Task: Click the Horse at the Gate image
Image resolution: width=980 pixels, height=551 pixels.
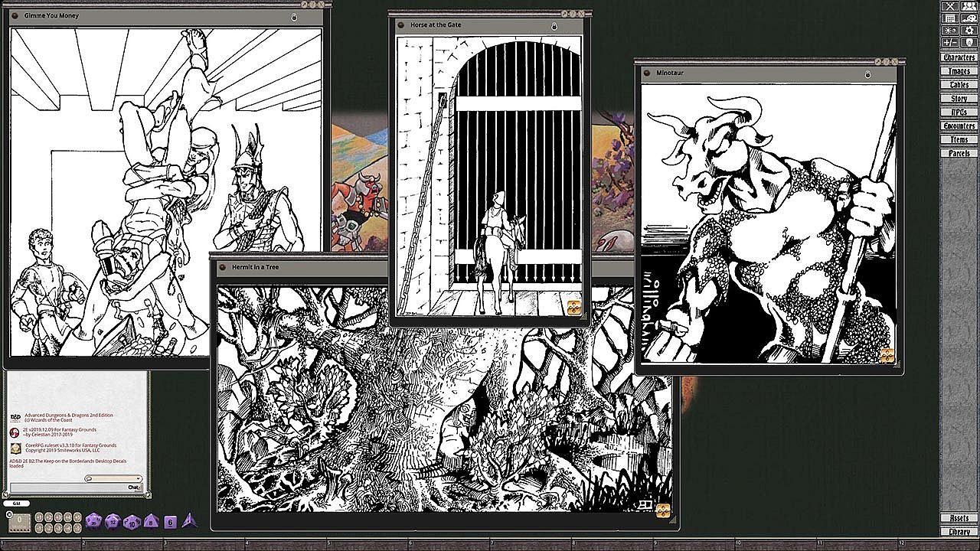Action: (x=489, y=175)
